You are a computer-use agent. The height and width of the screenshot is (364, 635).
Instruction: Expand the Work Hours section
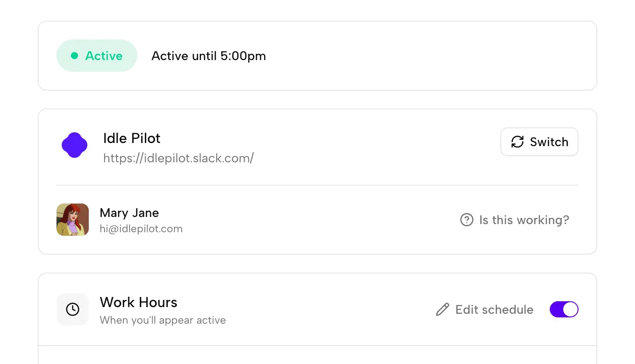click(x=139, y=302)
